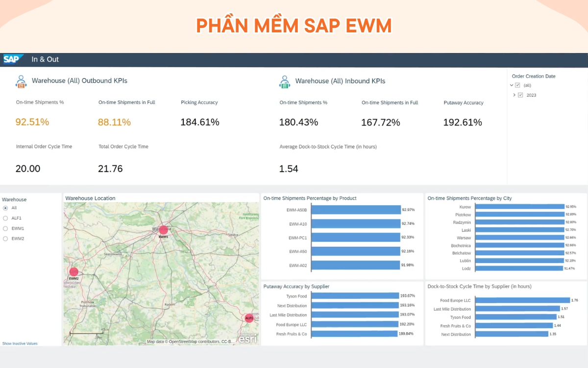Click the 192.61% putaway accuracy value

[463, 122]
